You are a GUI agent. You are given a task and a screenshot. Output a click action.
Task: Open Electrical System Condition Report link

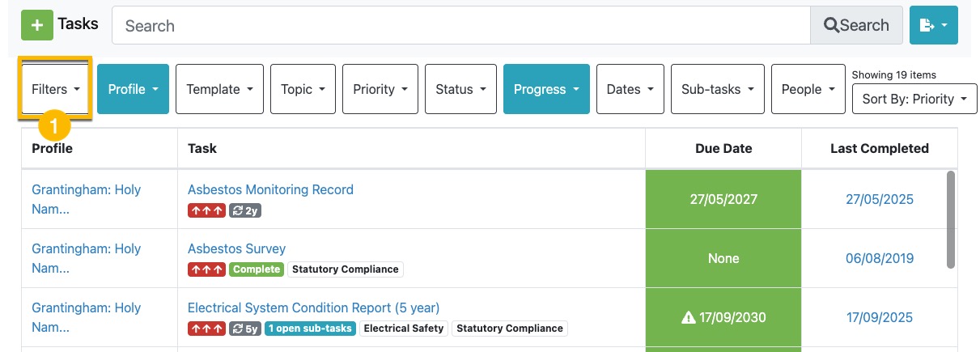coord(313,307)
